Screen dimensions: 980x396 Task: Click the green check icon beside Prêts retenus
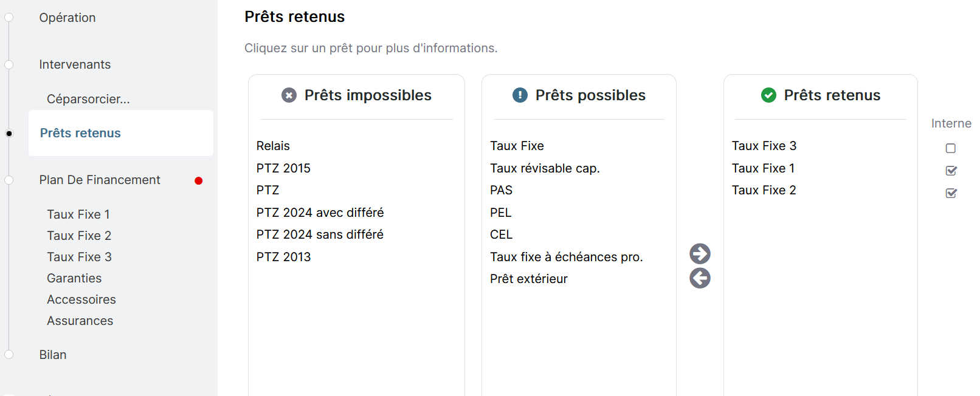coord(768,95)
